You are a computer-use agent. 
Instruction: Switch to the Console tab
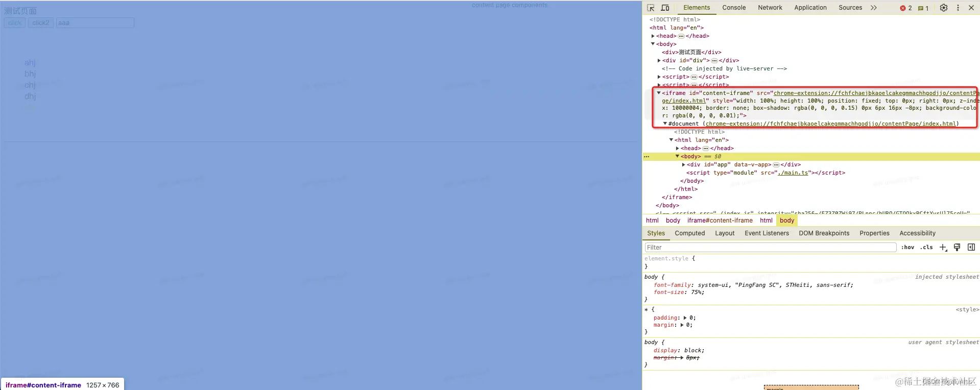734,8
